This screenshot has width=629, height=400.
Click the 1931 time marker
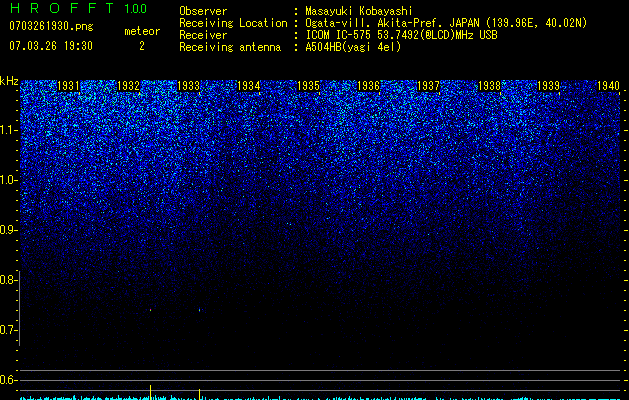(68, 86)
